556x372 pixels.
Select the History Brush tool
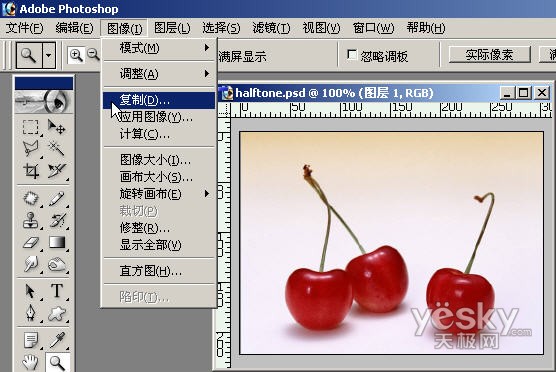[x=57, y=220]
